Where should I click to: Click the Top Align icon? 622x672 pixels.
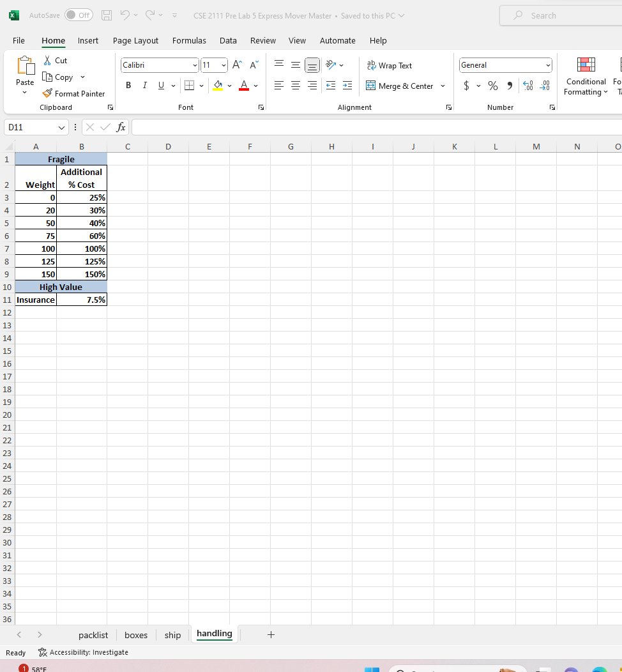pos(279,65)
